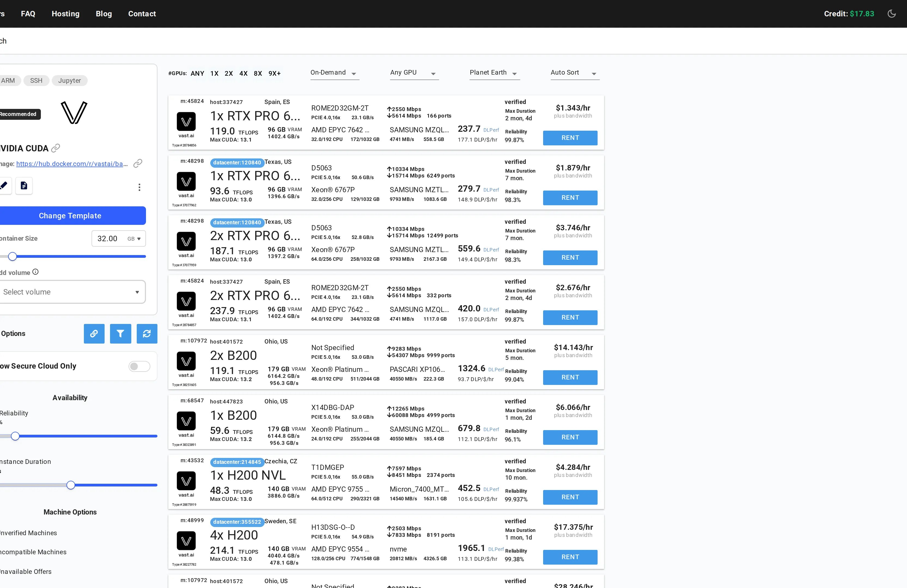Rent the $1.343/hr RTX PRO offer

click(570, 138)
